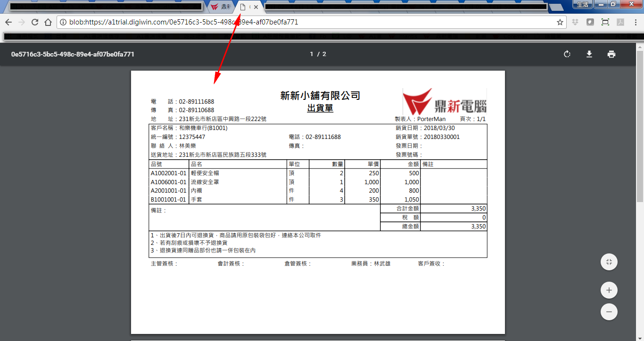Click the 鼎新電腦 logo image
The image size is (644, 341).
(445, 101)
